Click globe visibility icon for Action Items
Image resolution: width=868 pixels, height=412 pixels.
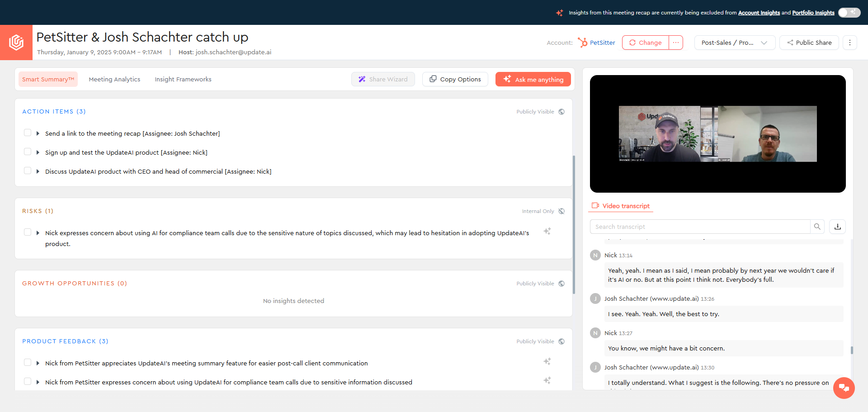tap(561, 112)
